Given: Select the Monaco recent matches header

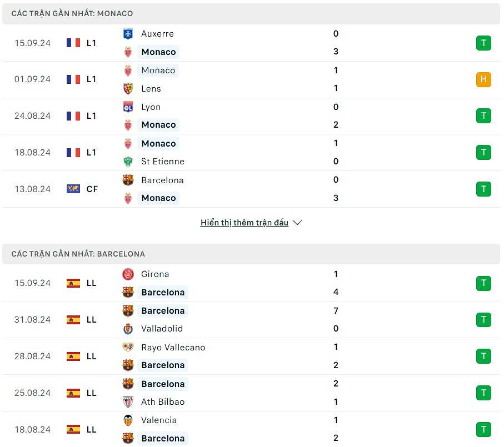Looking at the screenshot, I should coord(72,13).
